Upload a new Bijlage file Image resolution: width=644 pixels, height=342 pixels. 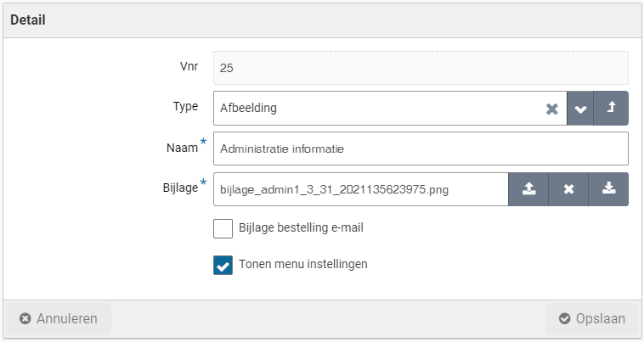pyautogui.click(x=528, y=189)
